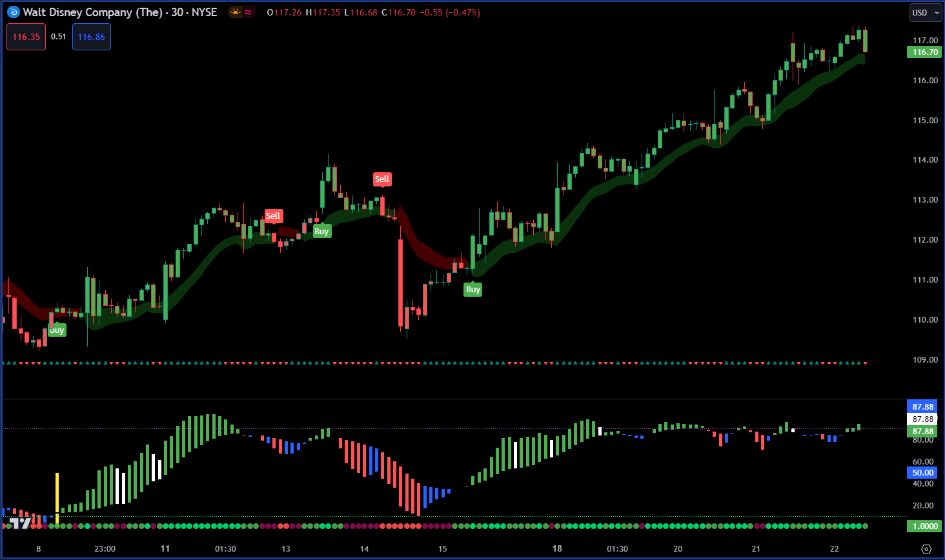Viewport: 945px width, 560px height.
Task: Click the pre-market sun session icon
Action: [x=236, y=12]
